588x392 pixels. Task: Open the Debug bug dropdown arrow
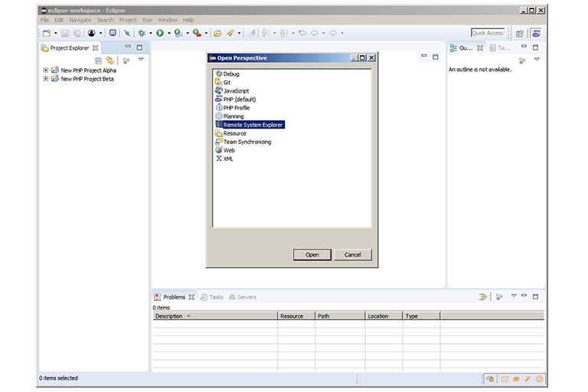[151, 34]
